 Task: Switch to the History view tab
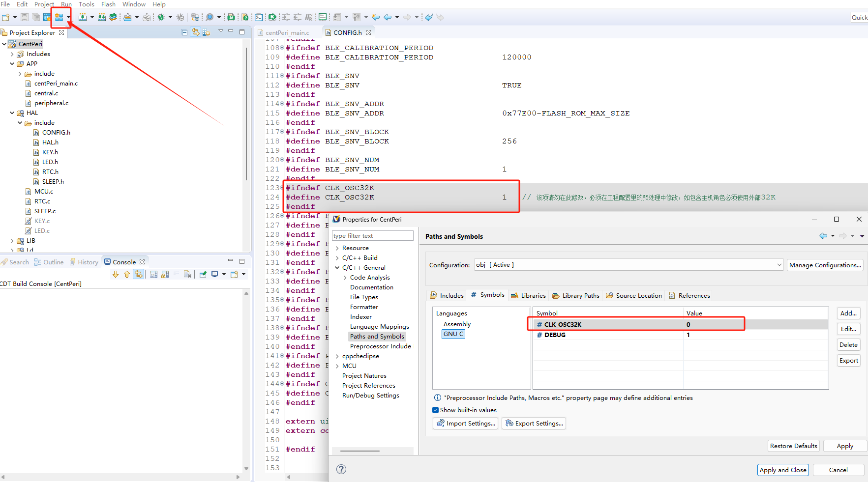(84, 262)
